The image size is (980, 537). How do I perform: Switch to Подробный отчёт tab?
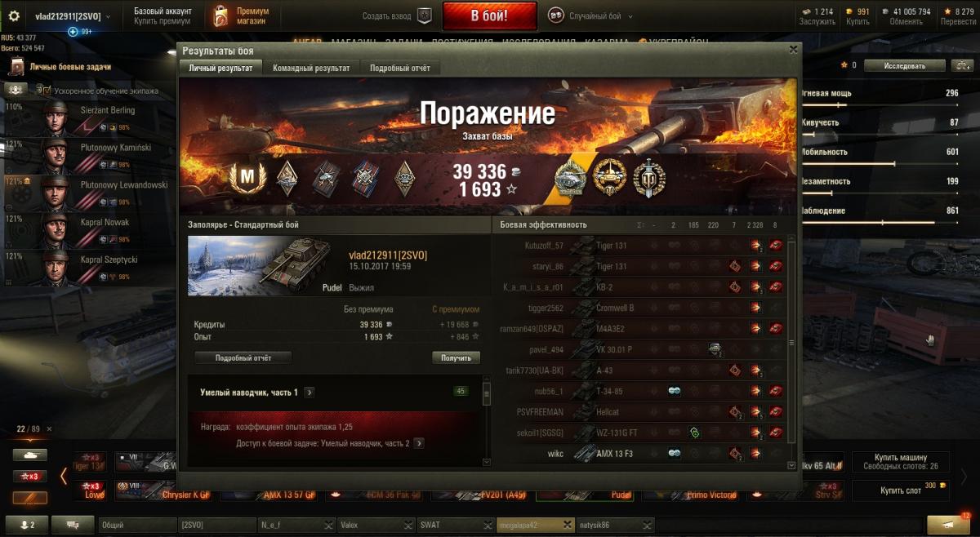point(400,69)
